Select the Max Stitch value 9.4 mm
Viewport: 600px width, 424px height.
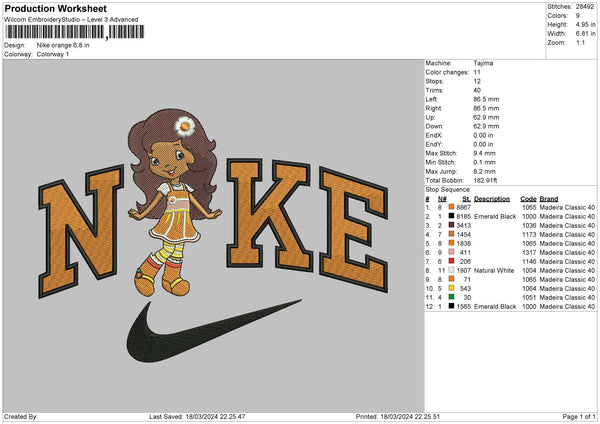pyautogui.click(x=484, y=153)
